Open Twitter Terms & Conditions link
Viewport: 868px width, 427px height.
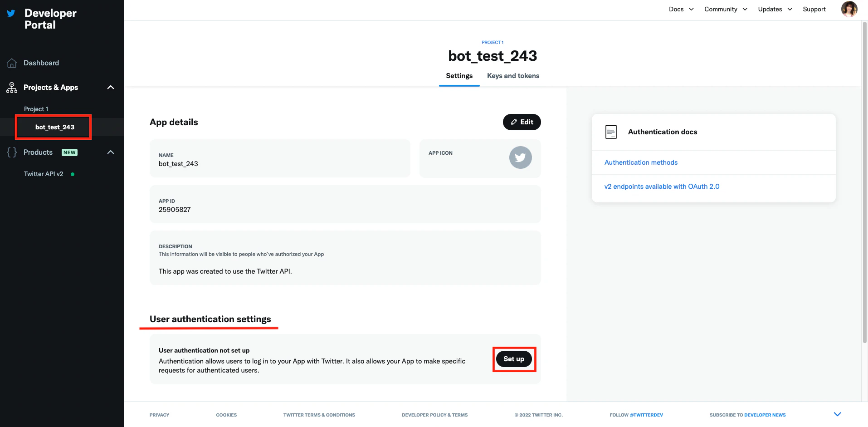[319, 415]
